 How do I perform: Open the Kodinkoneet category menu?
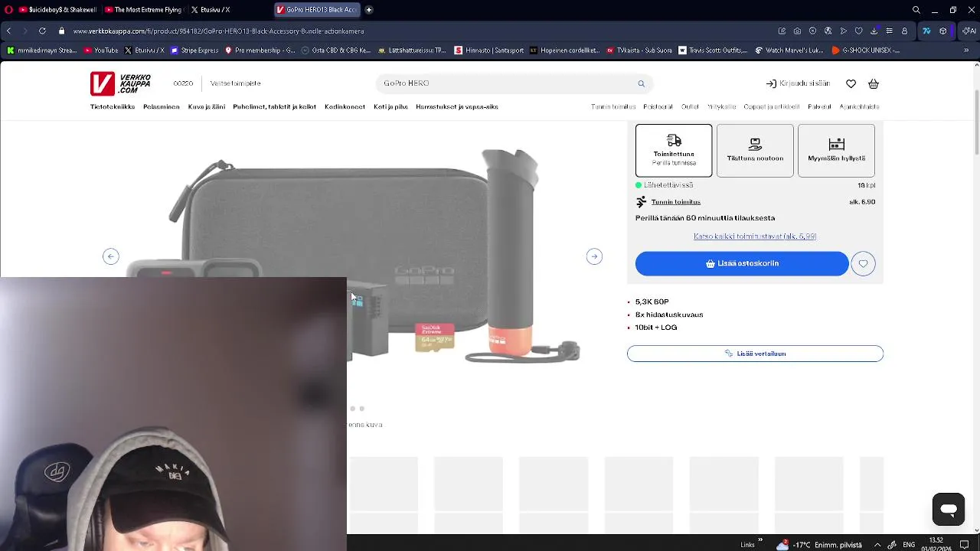(x=345, y=107)
